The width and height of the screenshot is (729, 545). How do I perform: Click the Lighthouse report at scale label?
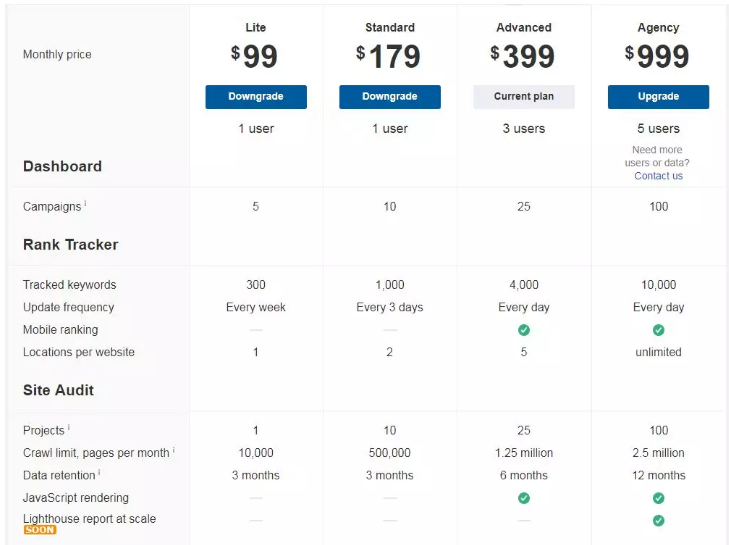point(89,518)
